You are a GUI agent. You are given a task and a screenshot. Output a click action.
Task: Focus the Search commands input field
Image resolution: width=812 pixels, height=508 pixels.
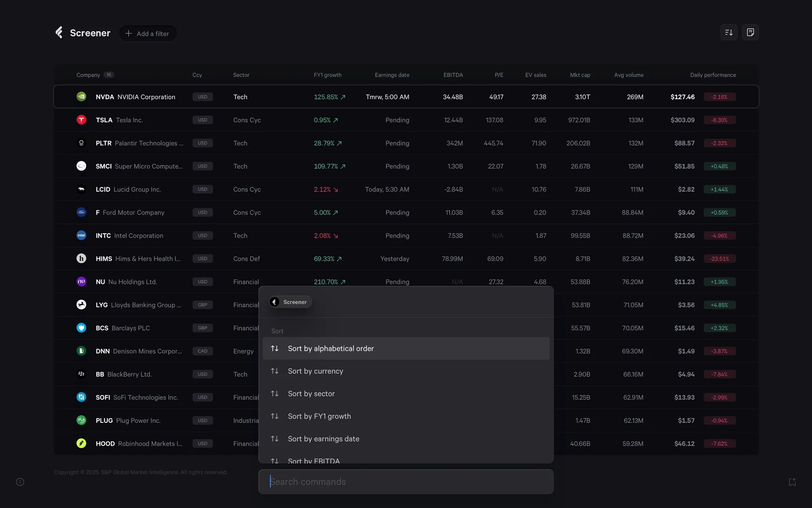[406, 482]
